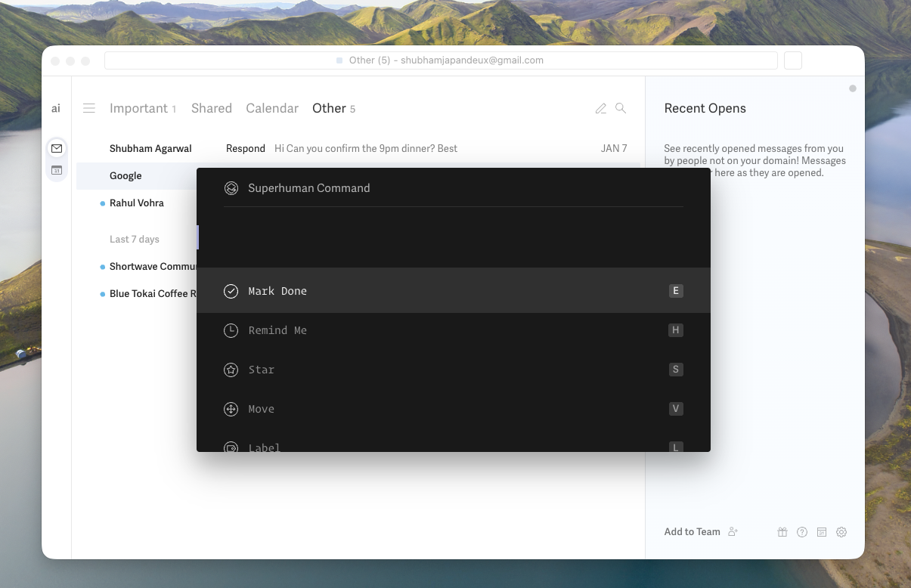This screenshot has height=588, width=911.
Task: Compose a new email with the pencil icon
Action: [x=601, y=108]
